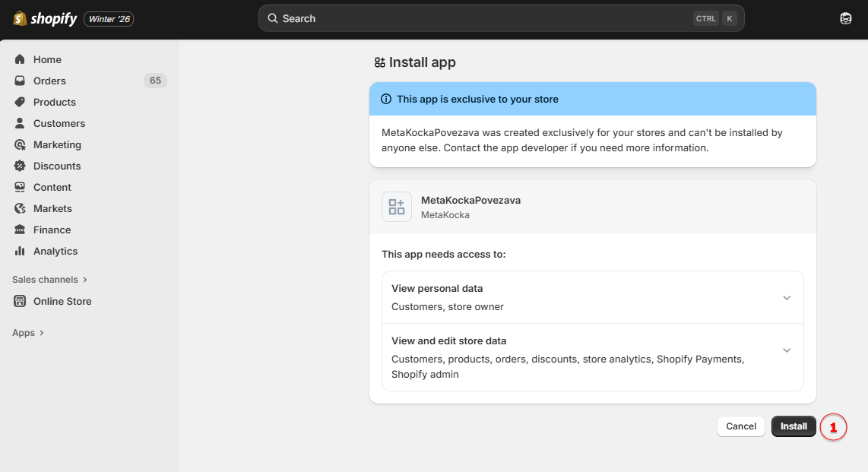Click the 'Customers, store owner' description
868x472 pixels.
(x=447, y=306)
